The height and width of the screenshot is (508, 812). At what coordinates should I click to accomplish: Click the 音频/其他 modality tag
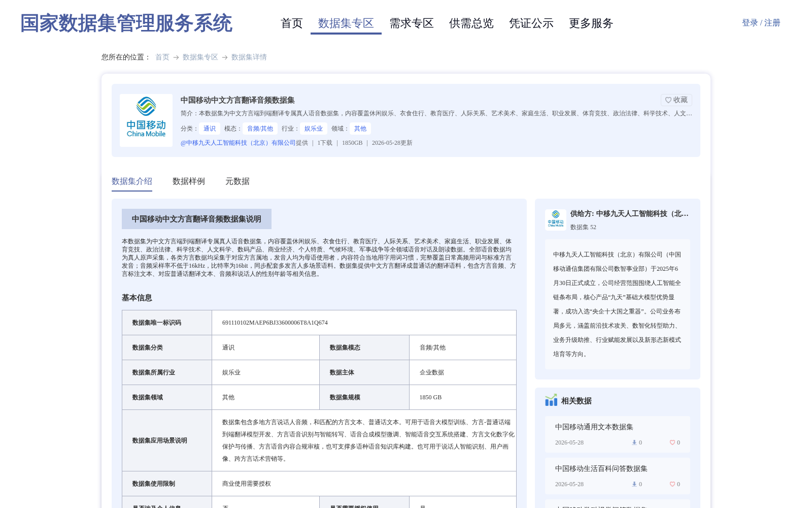pos(260,129)
